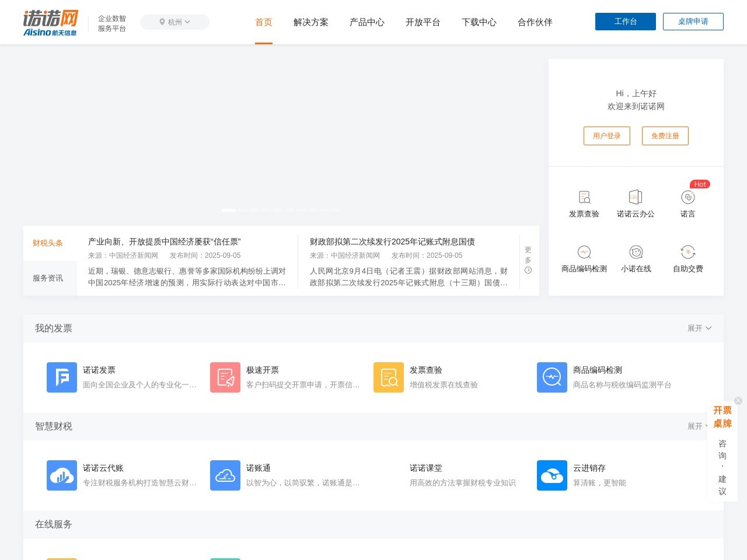Click the 诺账通 cloud icon
Viewport: 747px width, 560px height.
click(x=225, y=475)
